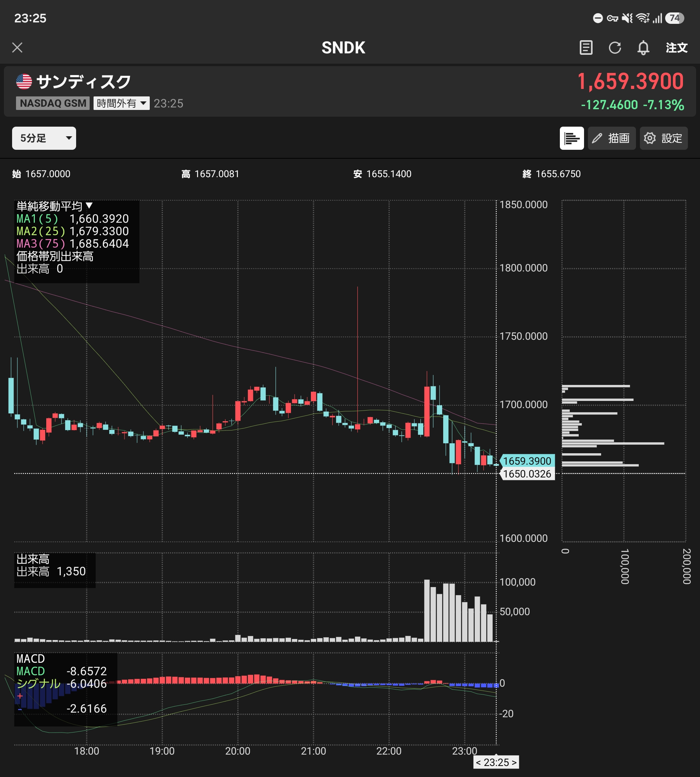Open the price alert bell
Viewport: 700px width, 777px height.
click(643, 48)
